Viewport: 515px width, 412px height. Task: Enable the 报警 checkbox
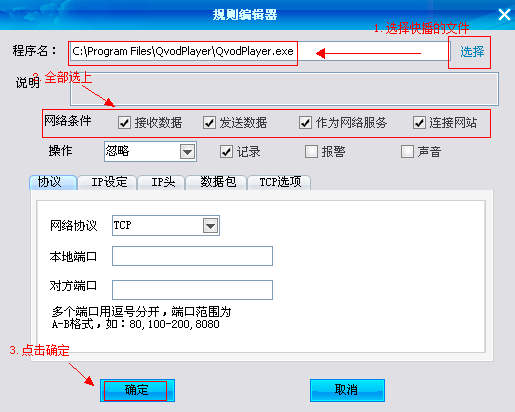[311, 152]
